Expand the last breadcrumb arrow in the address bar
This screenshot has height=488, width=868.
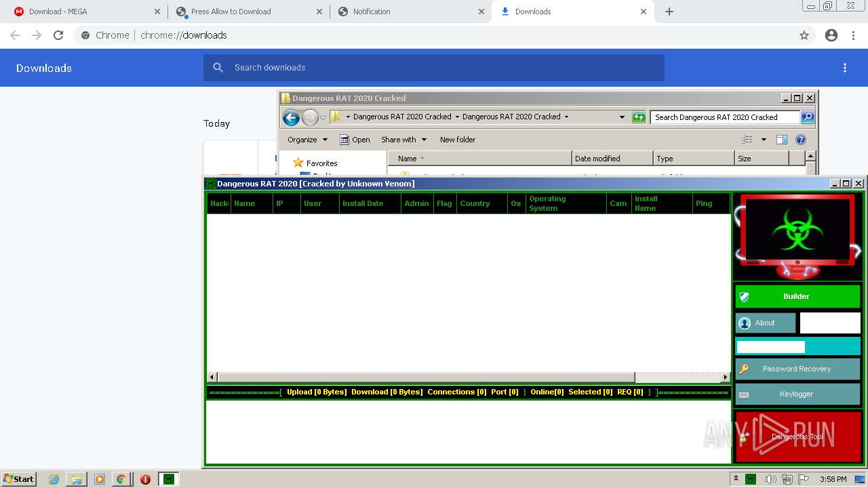click(566, 117)
